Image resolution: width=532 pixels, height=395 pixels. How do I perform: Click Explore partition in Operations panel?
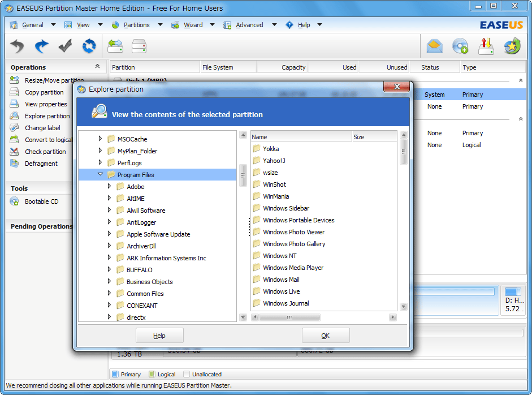(x=47, y=116)
